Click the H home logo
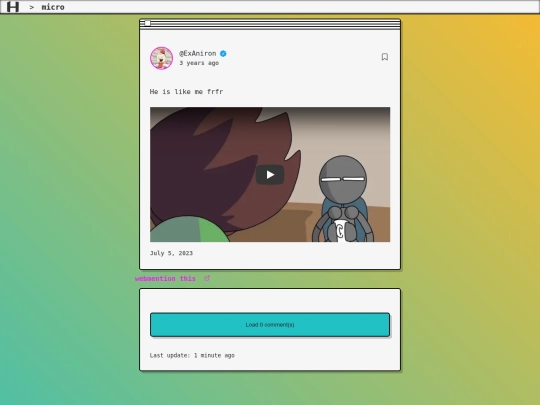This screenshot has width=540, height=405. click(x=13, y=7)
